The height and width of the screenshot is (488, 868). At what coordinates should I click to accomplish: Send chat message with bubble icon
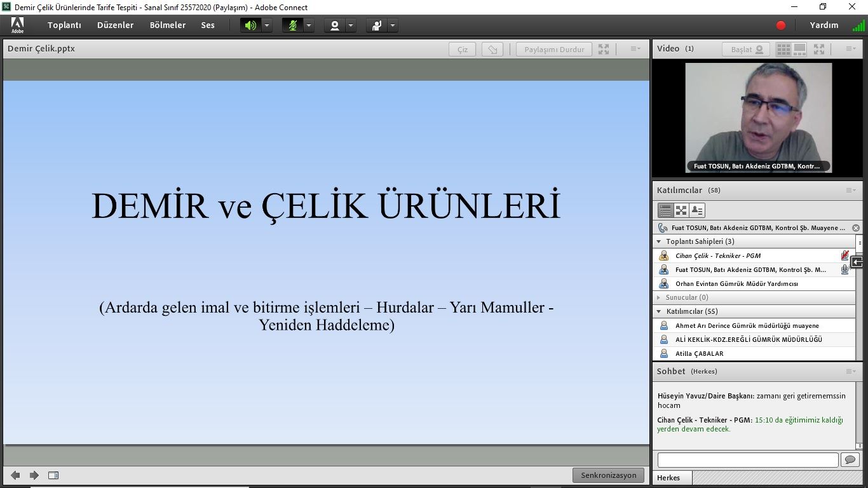point(850,459)
